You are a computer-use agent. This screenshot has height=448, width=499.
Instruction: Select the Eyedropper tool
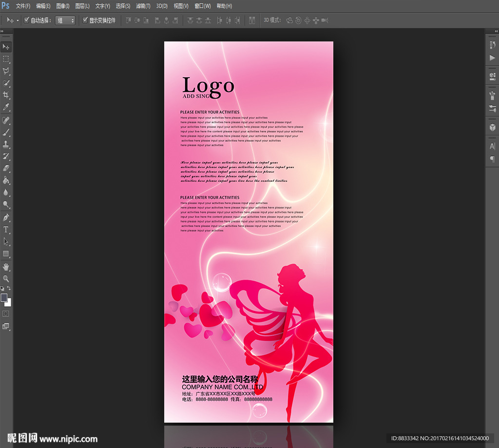(6, 107)
